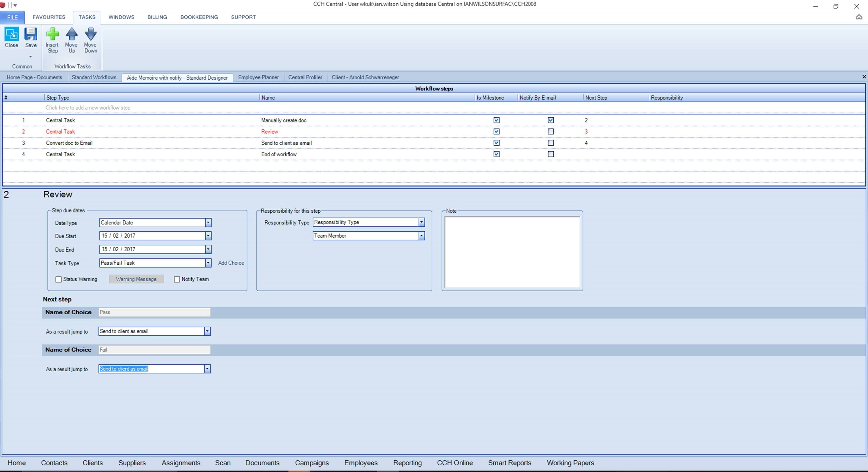
Task: Uncheck Is Milestone for End of workflow
Action: pyautogui.click(x=496, y=154)
